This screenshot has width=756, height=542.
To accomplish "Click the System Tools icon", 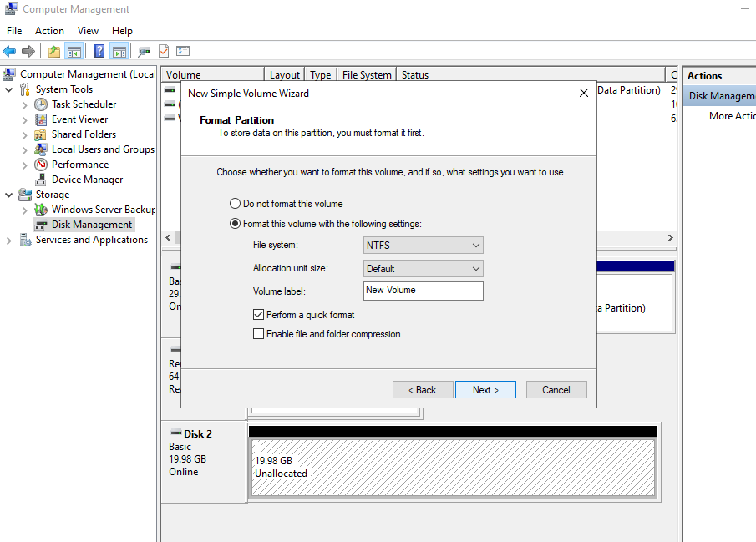I will (x=25, y=89).
